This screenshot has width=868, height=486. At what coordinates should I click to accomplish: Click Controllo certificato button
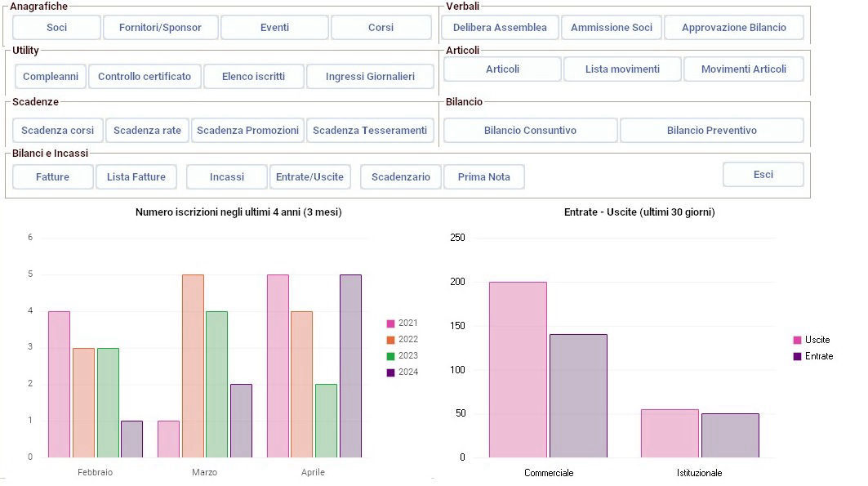[x=145, y=77]
